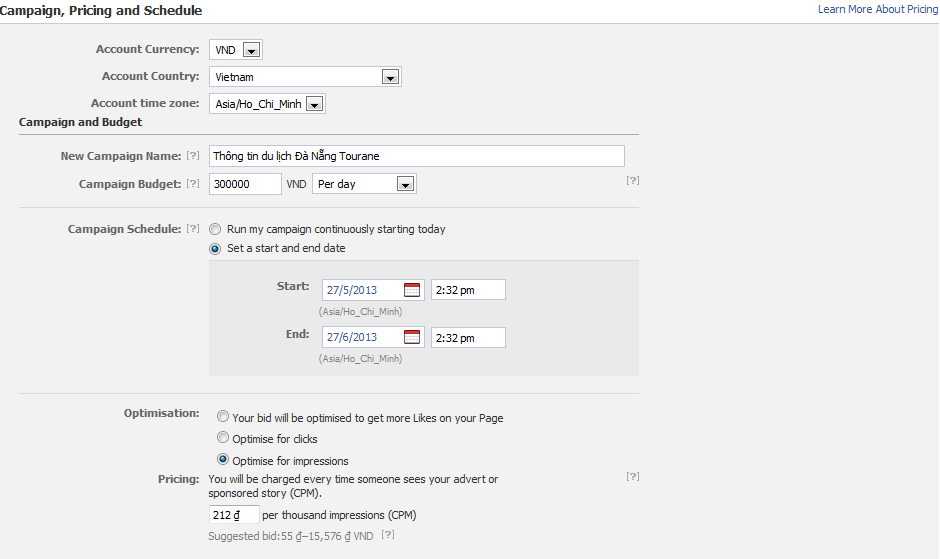This screenshot has width=940, height=559.
Task: Click the help icon next to Suggested bid
Action: 388,535
